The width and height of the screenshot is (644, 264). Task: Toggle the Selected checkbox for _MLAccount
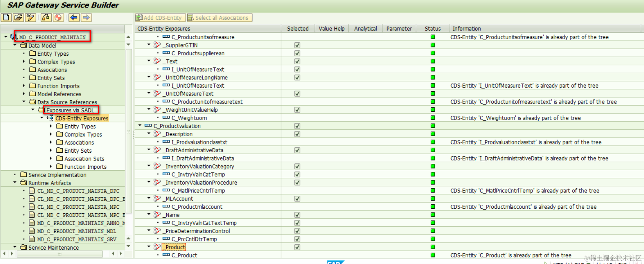click(297, 199)
